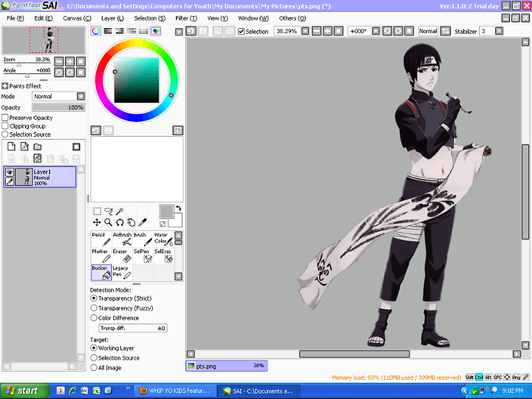Enable Preserve Opacity checkbox
Image resolution: width=532 pixels, height=399 pixels.
(5, 117)
